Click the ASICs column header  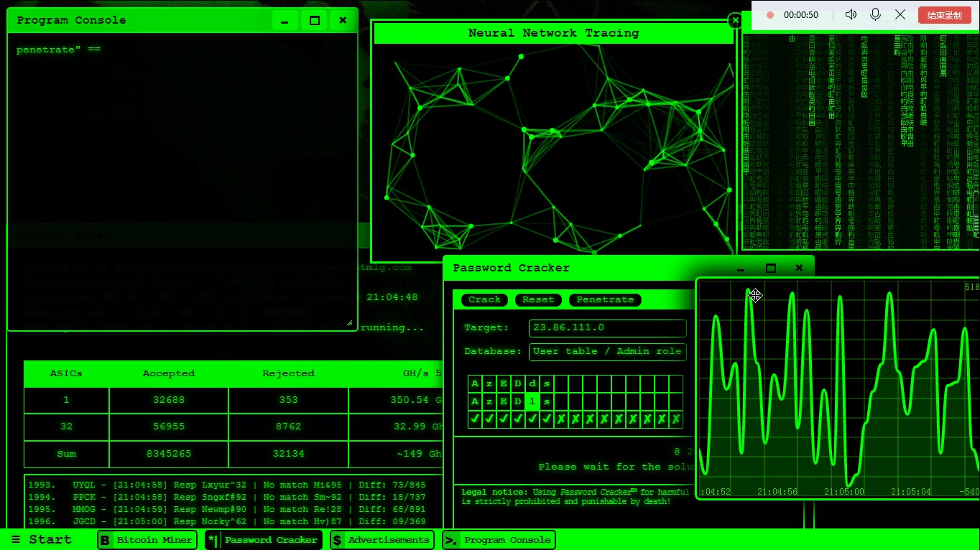click(66, 373)
